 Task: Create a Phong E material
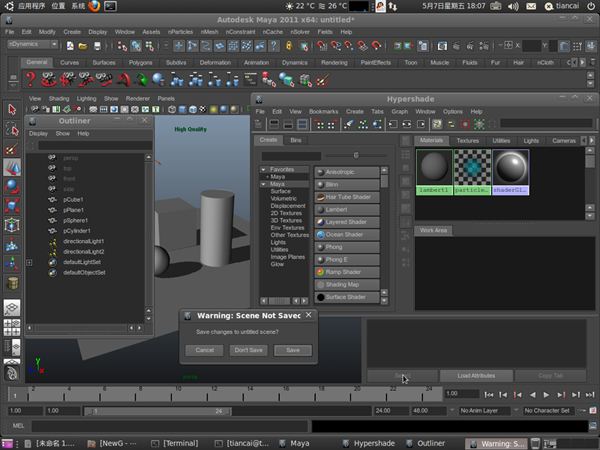(347, 259)
